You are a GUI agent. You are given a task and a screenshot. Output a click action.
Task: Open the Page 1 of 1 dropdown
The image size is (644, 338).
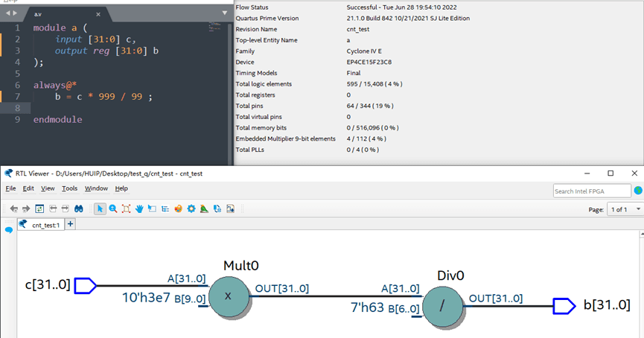[625, 209]
